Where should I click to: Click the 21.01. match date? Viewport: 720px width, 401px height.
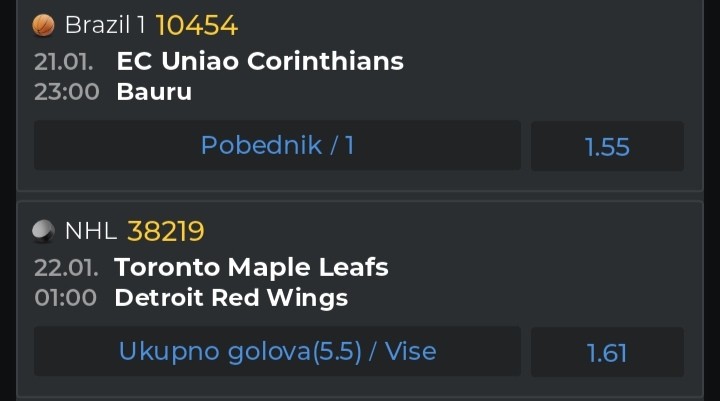(64, 61)
